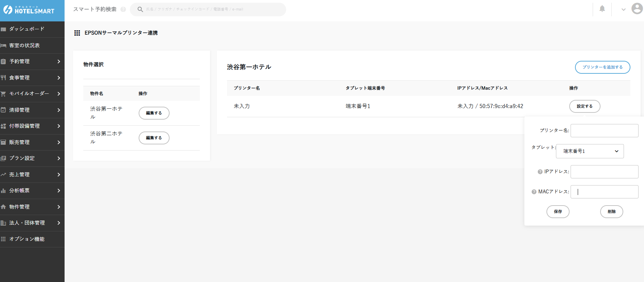
Task: Click the help icon next to IPアドレス
Action: coord(540,172)
